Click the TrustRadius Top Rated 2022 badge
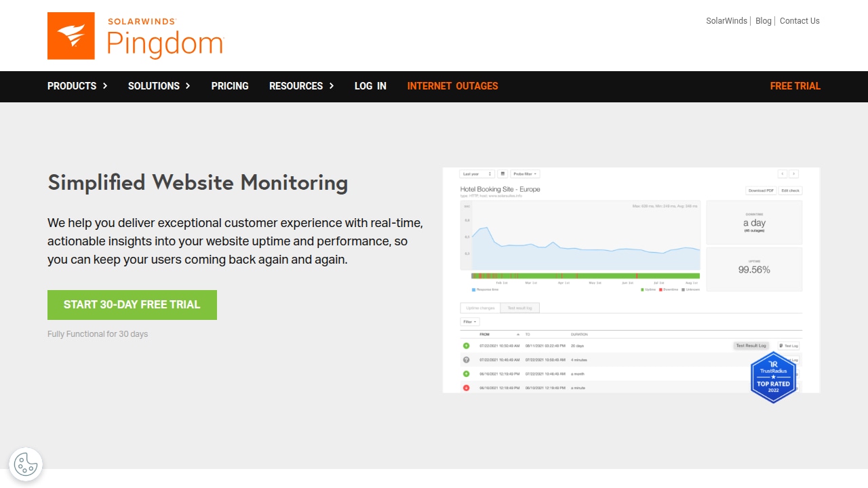 tap(774, 378)
